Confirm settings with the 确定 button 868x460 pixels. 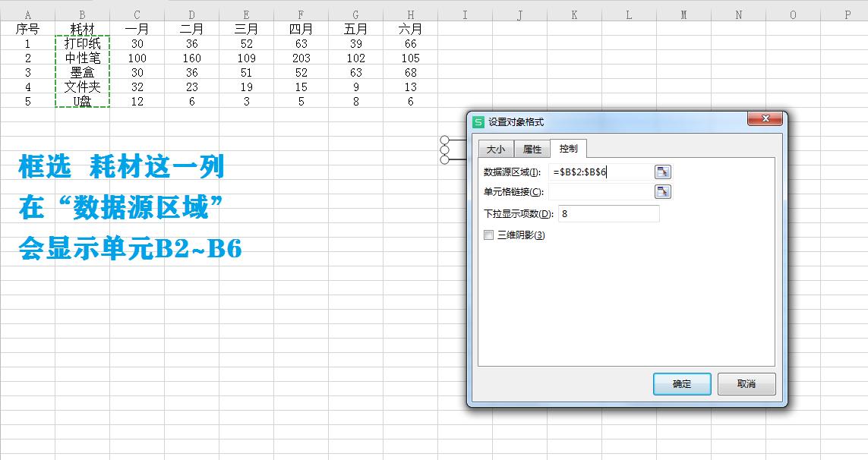(681, 384)
